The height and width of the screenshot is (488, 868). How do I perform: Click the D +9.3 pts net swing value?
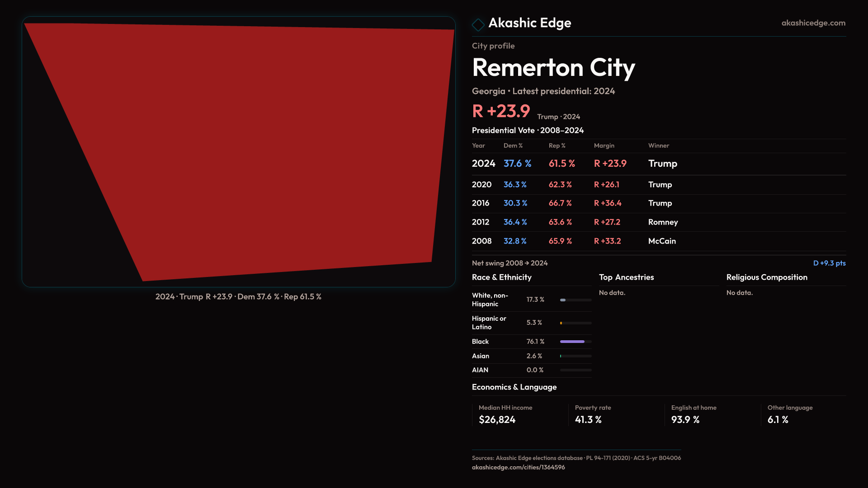pyautogui.click(x=829, y=263)
